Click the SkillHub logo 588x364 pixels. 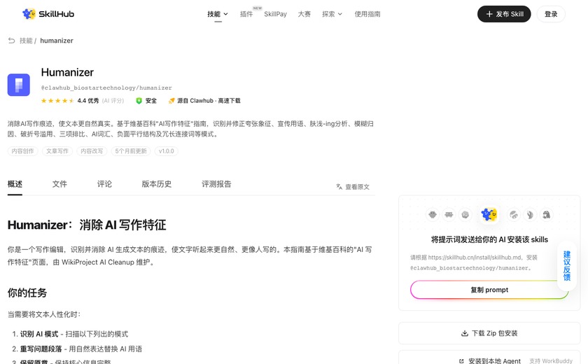48,14
